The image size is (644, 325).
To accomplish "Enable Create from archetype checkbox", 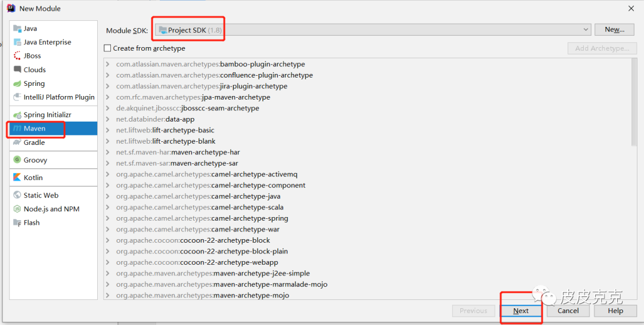I will [108, 48].
